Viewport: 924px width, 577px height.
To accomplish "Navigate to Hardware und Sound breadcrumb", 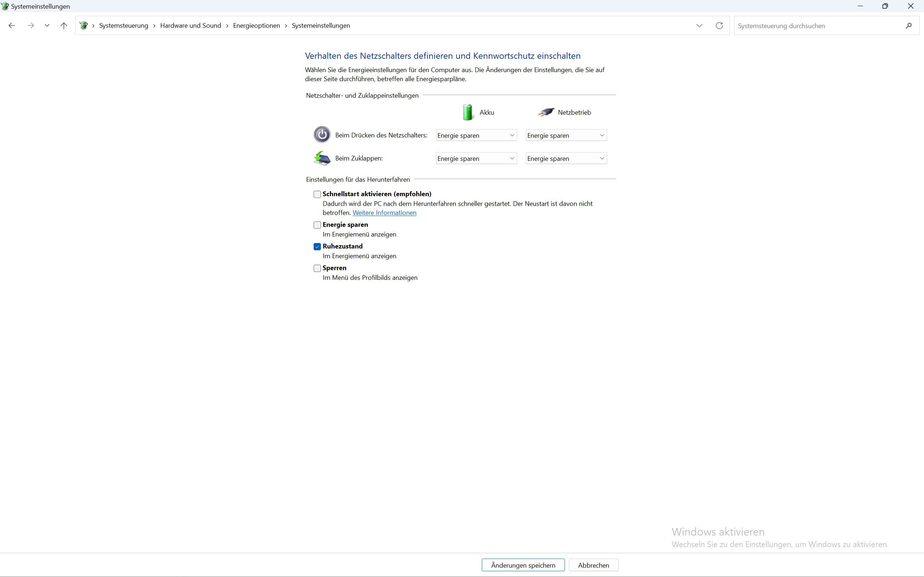I will coord(191,26).
